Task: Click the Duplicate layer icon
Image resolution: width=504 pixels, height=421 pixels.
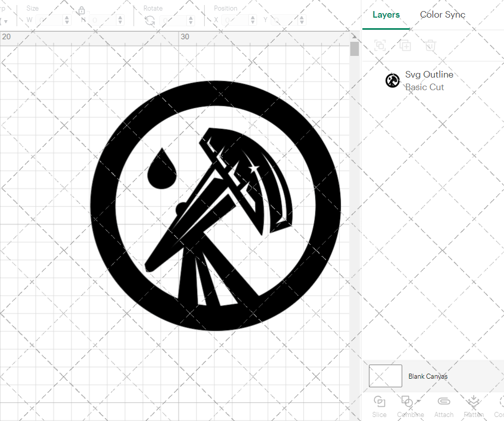Action: pos(405,46)
